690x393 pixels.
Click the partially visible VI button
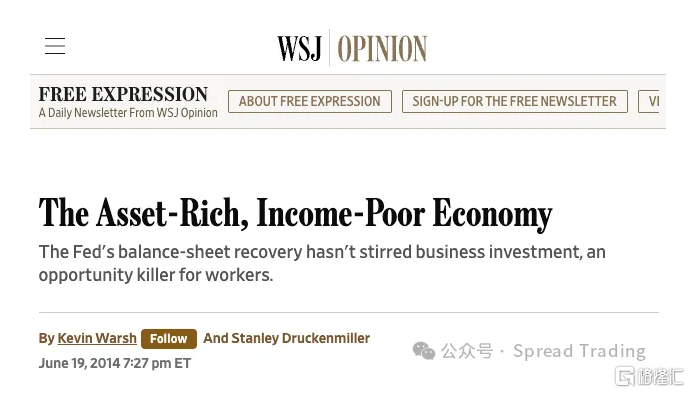pos(652,102)
